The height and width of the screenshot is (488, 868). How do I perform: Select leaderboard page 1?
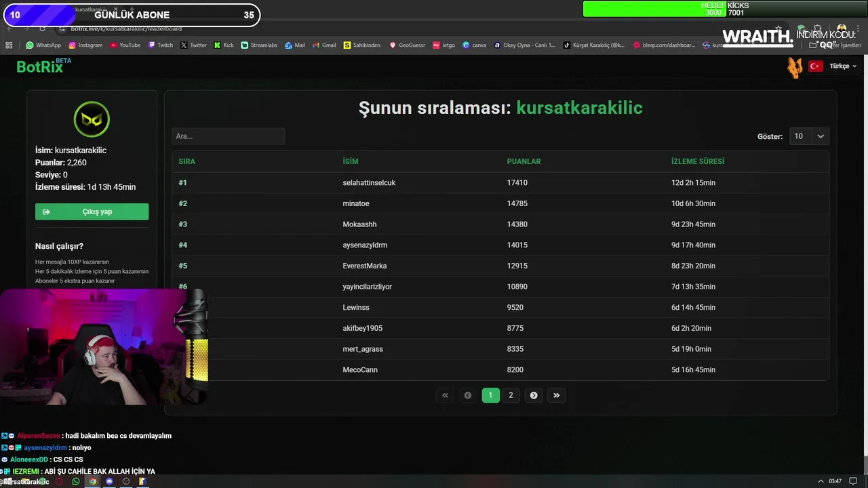tap(490, 395)
